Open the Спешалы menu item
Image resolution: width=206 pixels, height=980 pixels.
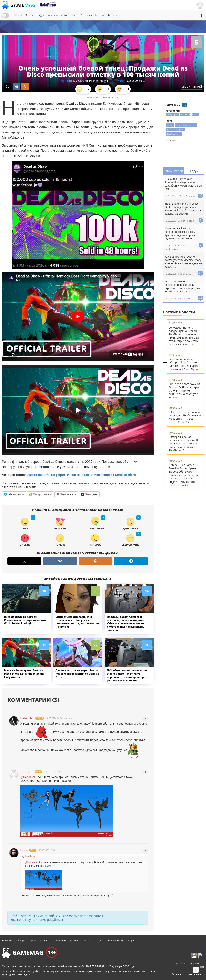click(52, 15)
